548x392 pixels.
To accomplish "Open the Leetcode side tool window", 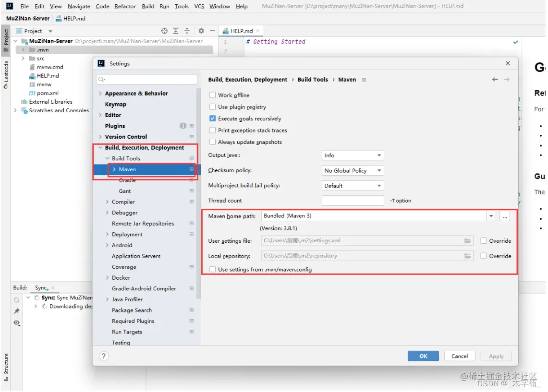I will pos(6,75).
